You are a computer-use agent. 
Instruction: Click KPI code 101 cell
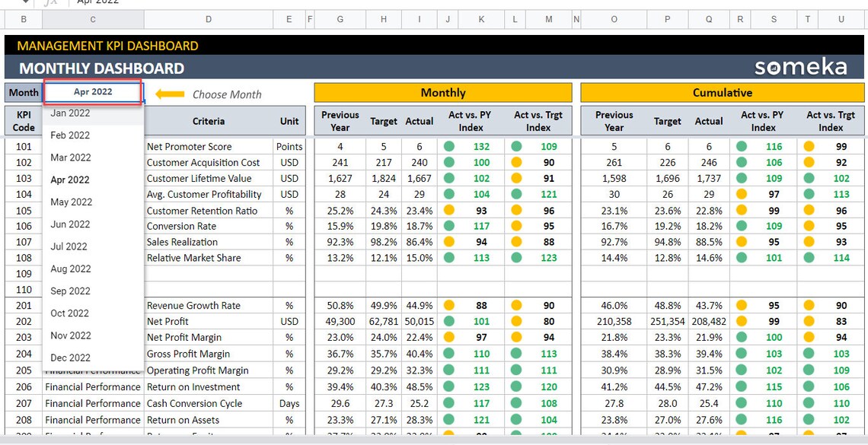[x=24, y=147]
